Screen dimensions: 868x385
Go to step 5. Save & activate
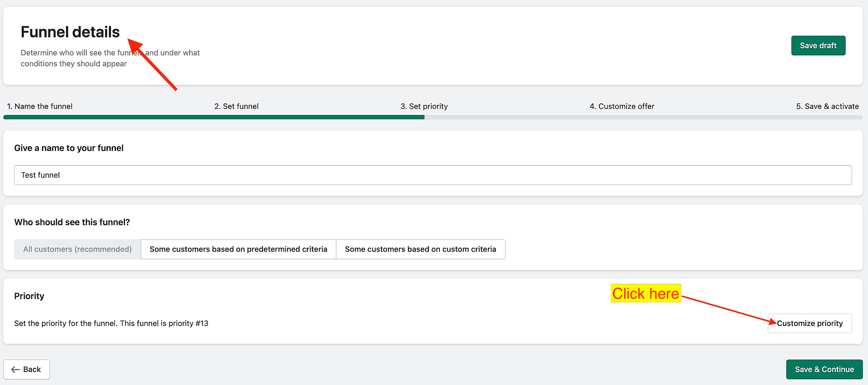pyautogui.click(x=827, y=107)
